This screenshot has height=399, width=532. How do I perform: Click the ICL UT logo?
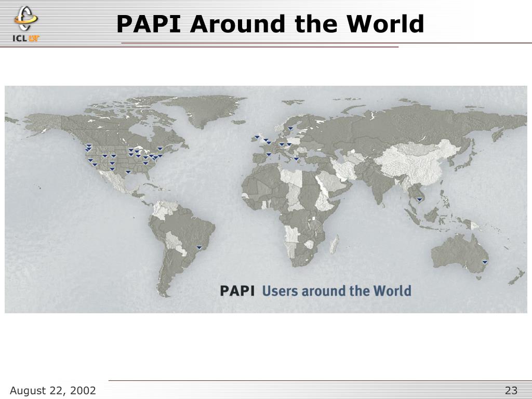point(26,24)
